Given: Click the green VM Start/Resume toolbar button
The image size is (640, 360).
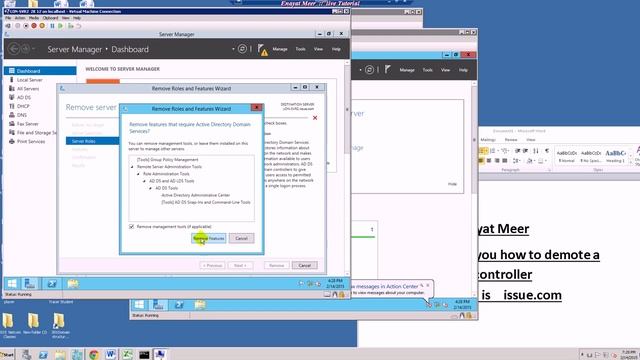Looking at the screenshot, I should coord(60,26).
